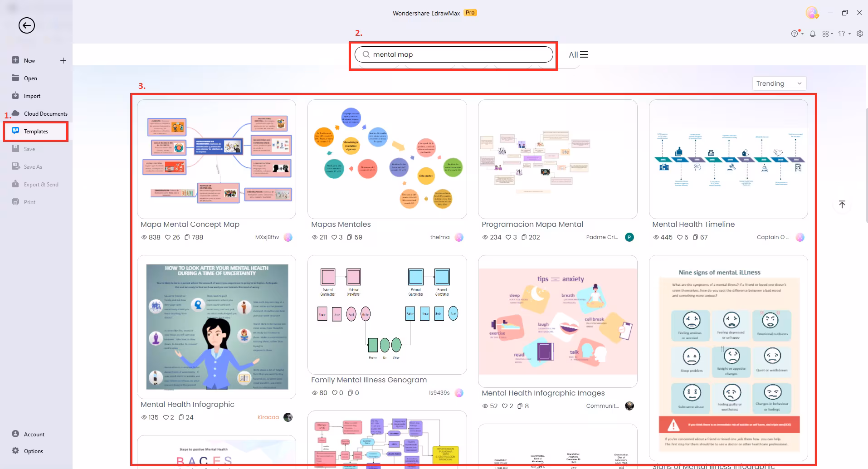Click copy icon on Mapas Mentales
868x469 pixels.
[350, 237]
